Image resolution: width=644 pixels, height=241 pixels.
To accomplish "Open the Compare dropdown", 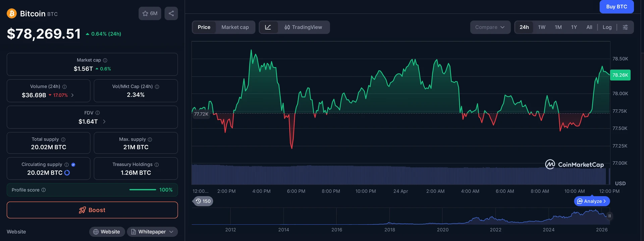I will click(x=490, y=27).
